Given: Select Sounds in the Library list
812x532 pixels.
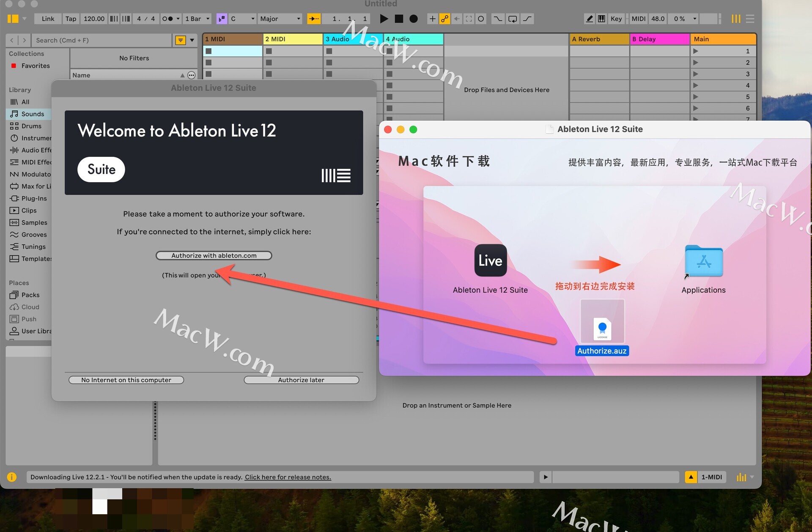Looking at the screenshot, I should pyautogui.click(x=33, y=114).
